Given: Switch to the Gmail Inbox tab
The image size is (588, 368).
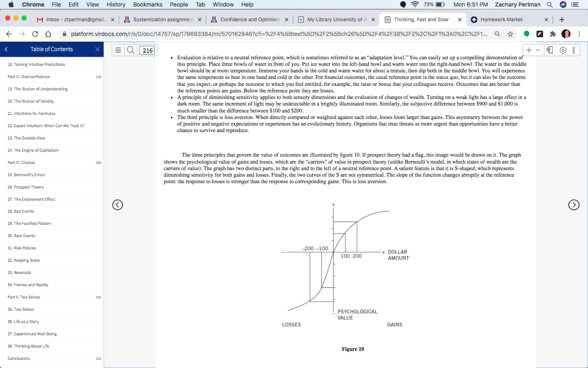Looking at the screenshot, I should tap(76, 20).
